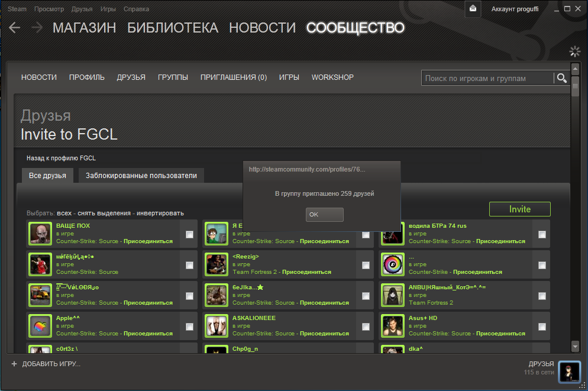Click the 6eJIka avatar
Screen dimensions: 588x391
pyautogui.click(x=217, y=295)
